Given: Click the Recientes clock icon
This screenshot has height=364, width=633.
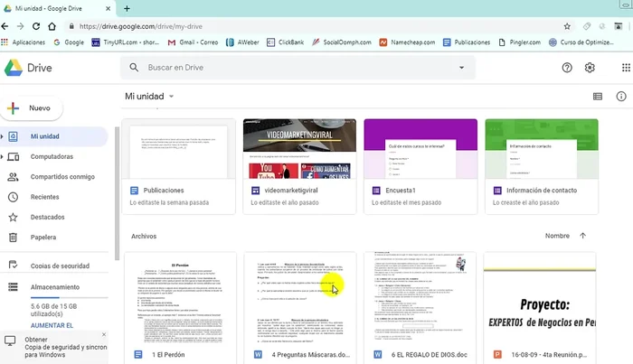Looking at the screenshot, I should (13, 197).
